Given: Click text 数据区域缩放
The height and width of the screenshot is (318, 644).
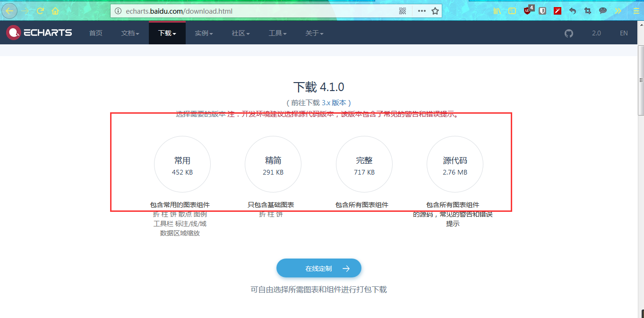Looking at the screenshot, I should tap(180, 233).
